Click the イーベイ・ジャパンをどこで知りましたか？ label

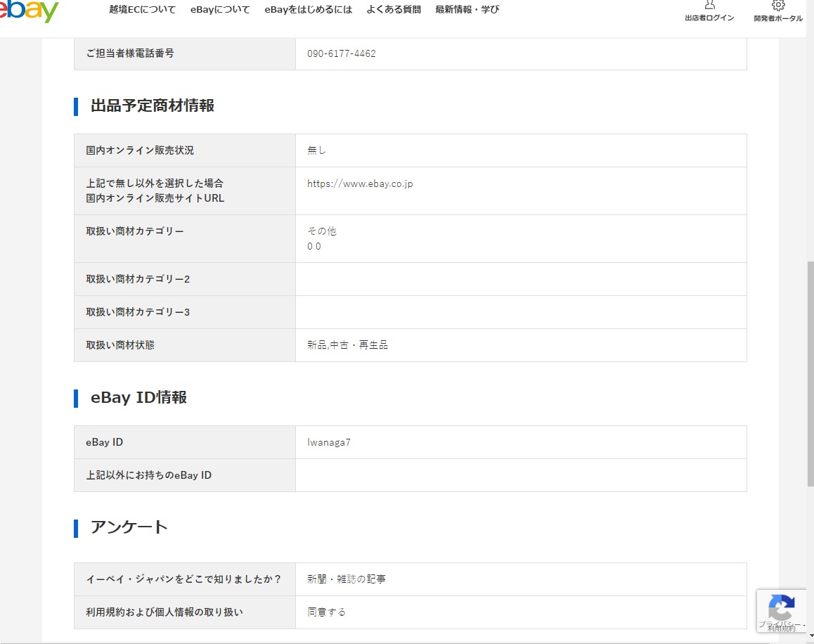click(183, 579)
